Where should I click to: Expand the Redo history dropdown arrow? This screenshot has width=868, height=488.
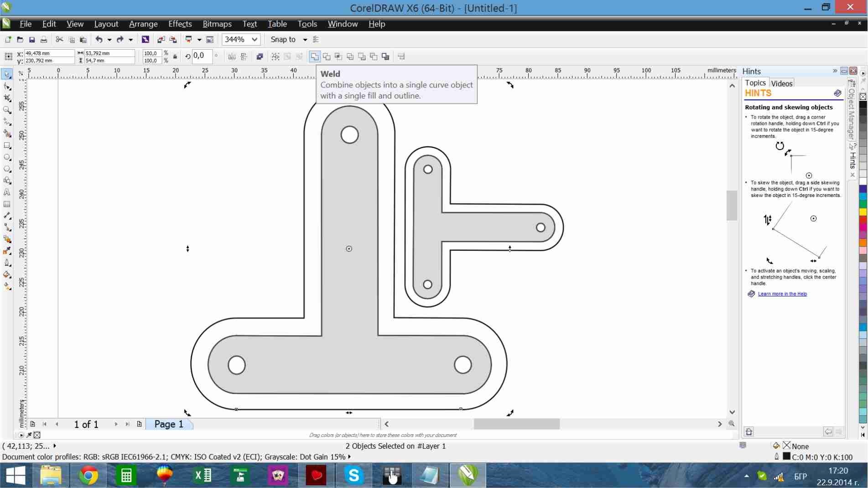tap(131, 40)
